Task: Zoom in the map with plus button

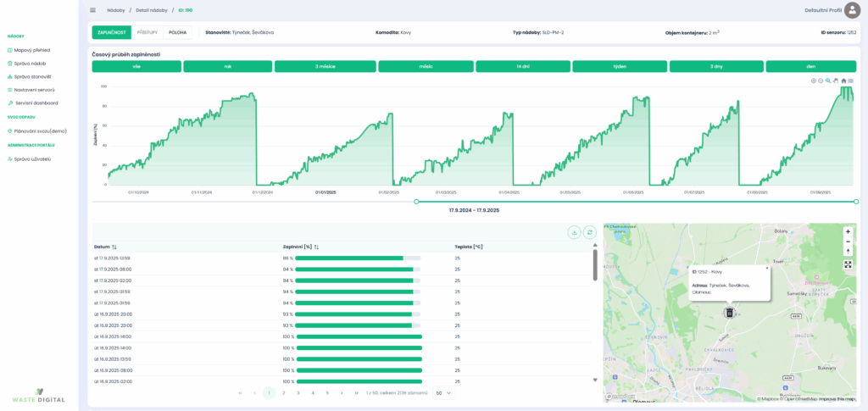Action: (x=848, y=231)
